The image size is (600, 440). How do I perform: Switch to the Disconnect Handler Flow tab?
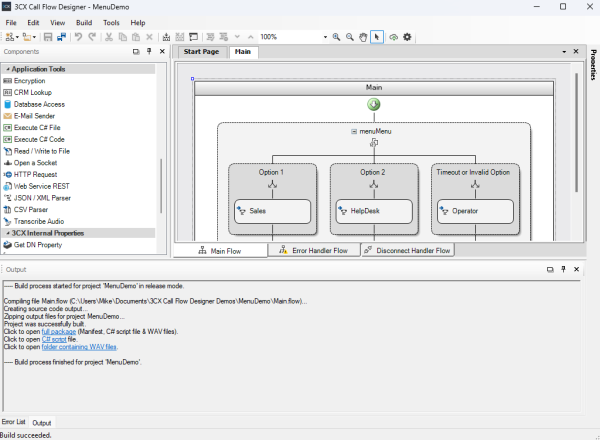coord(408,251)
